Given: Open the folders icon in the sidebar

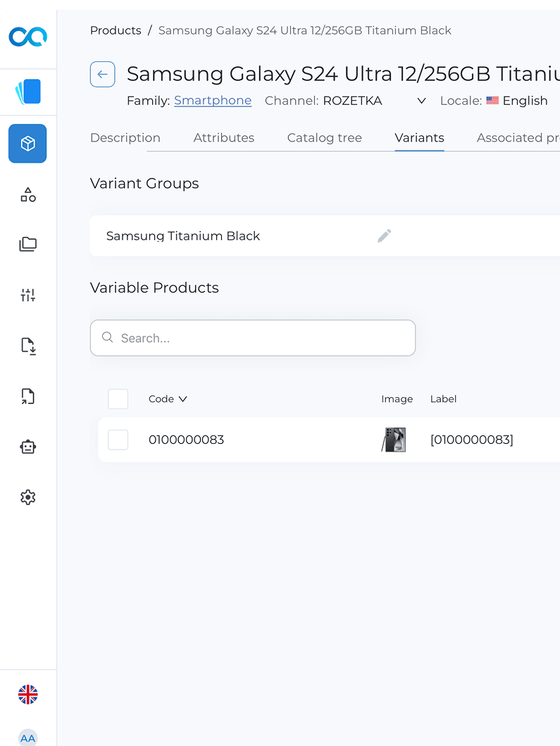Looking at the screenshot, I should (x=28, y=244).
